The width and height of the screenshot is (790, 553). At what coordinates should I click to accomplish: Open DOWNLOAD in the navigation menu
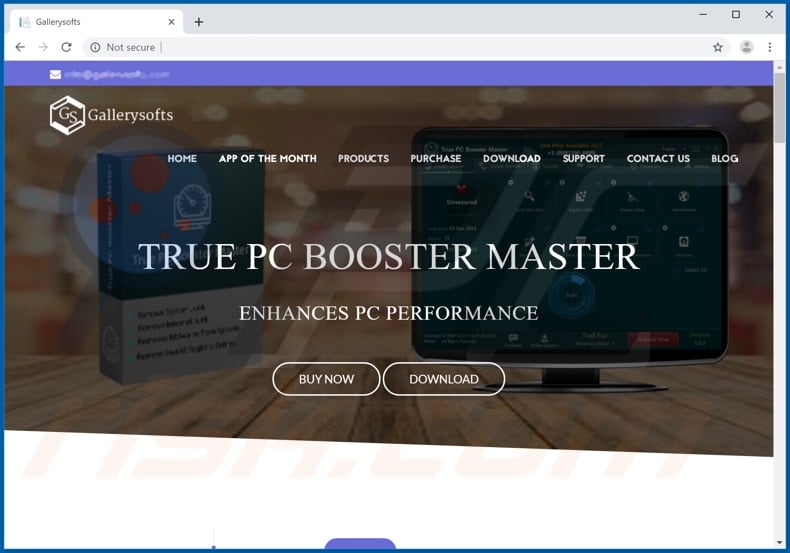(x=512, y=159)
